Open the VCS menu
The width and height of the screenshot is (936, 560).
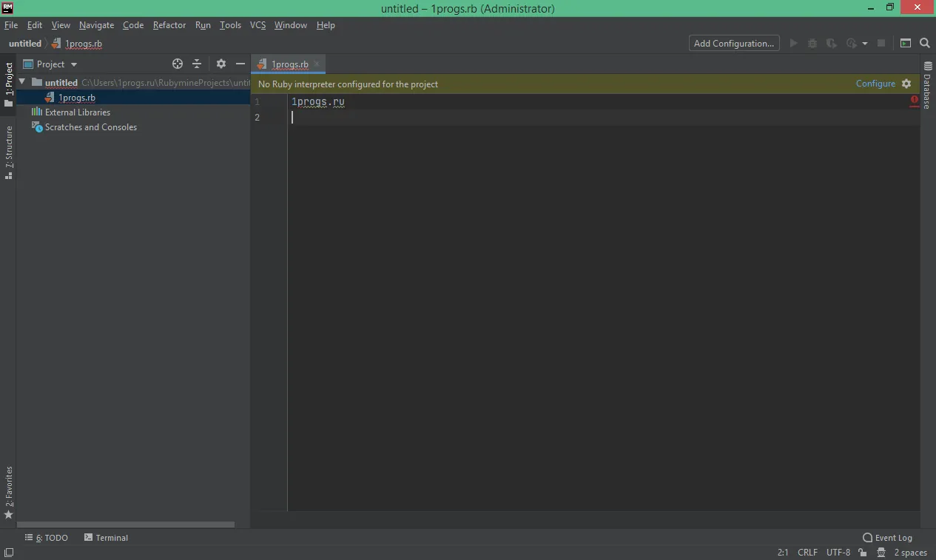click(x=257, y=25)
